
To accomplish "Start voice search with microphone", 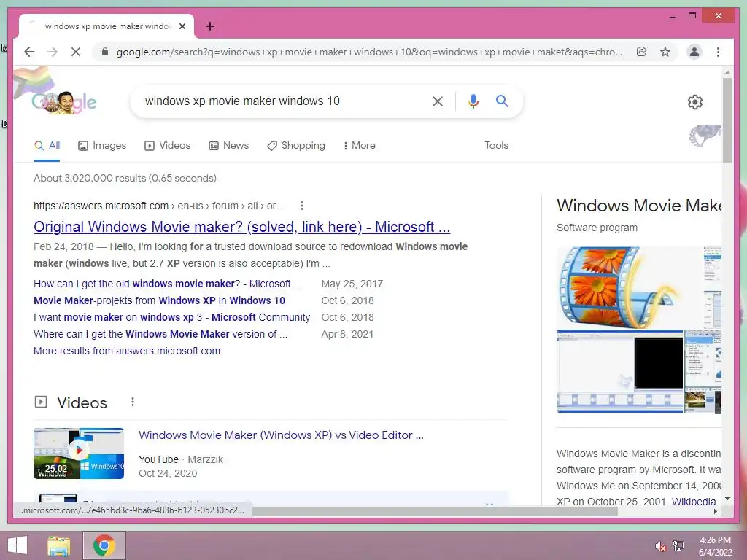I will 473,101.
